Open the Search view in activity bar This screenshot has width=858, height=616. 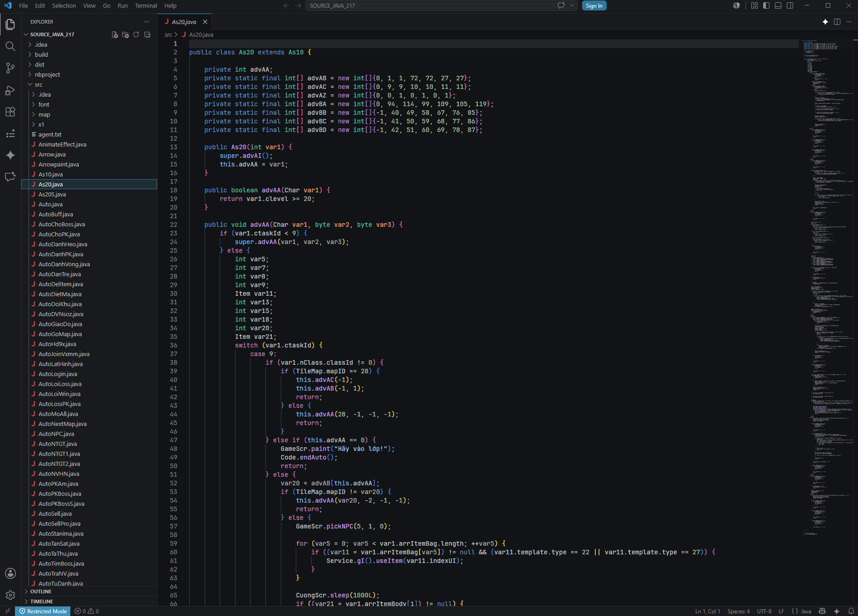tap(10, 46)
